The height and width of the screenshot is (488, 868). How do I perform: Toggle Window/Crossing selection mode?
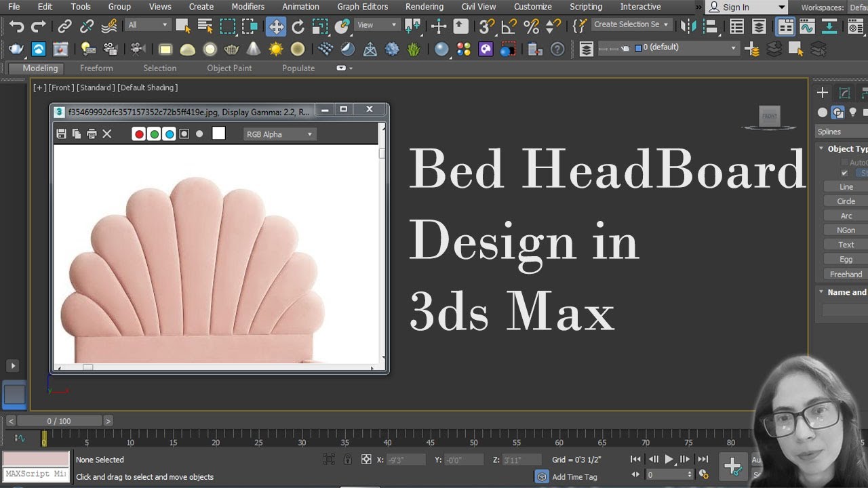click(x=250, y=26)
